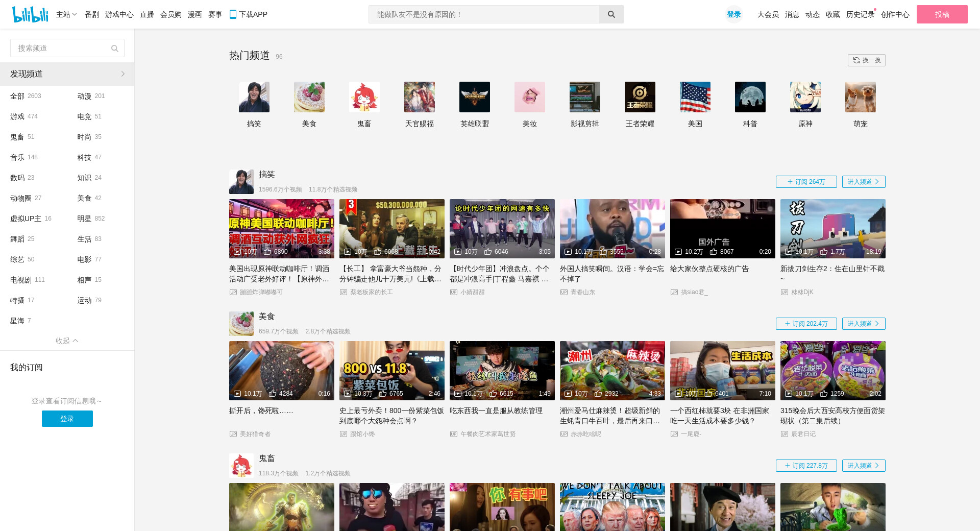Toggle subscription for the 鬼畜 channel
The height and width of the screenshot is (531, 980).
(806, 466)
